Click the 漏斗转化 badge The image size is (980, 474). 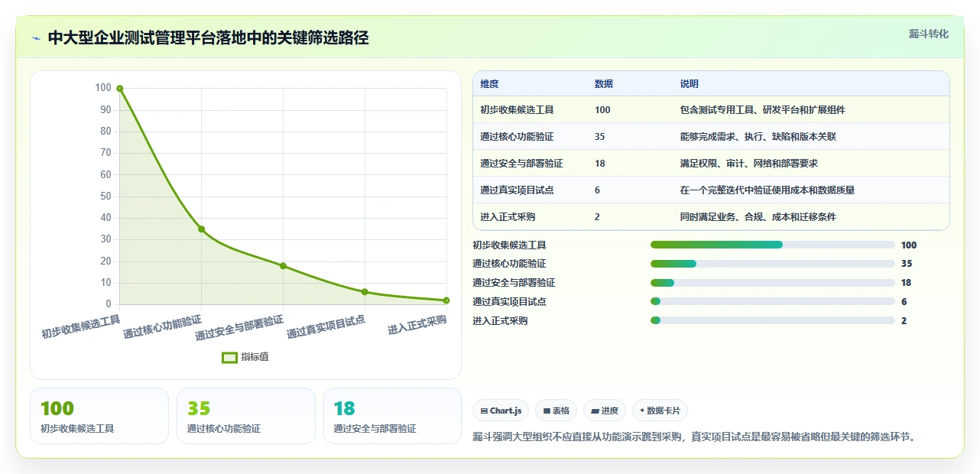pos(929,34)
